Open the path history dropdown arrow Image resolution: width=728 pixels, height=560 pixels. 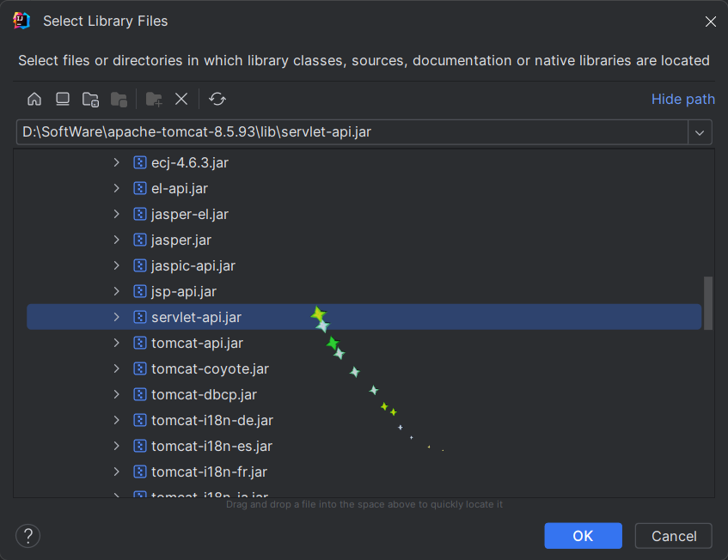tap(700, 132)
